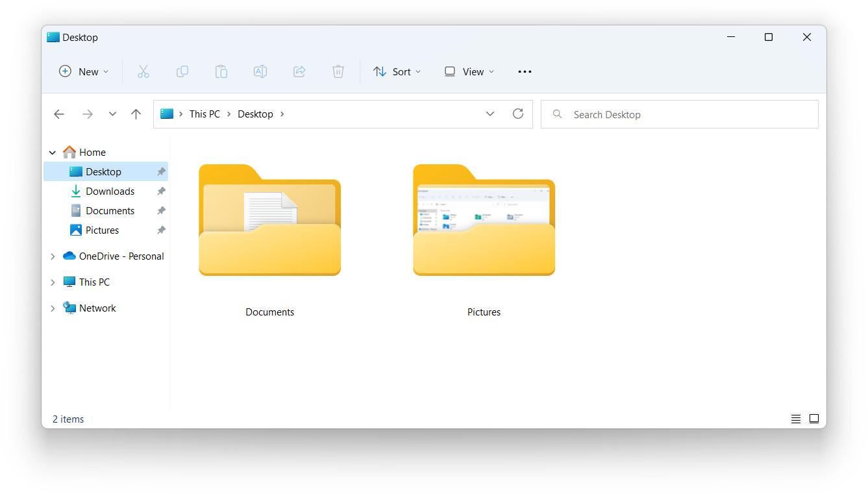Select the Rename icon
868x494 pixels.
(x=260, y=71)
